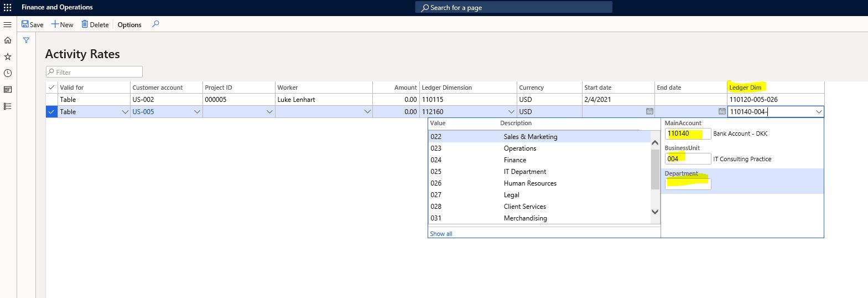
Task: Expand the hamburger navigation pane
Action: [x=8, y=24]
